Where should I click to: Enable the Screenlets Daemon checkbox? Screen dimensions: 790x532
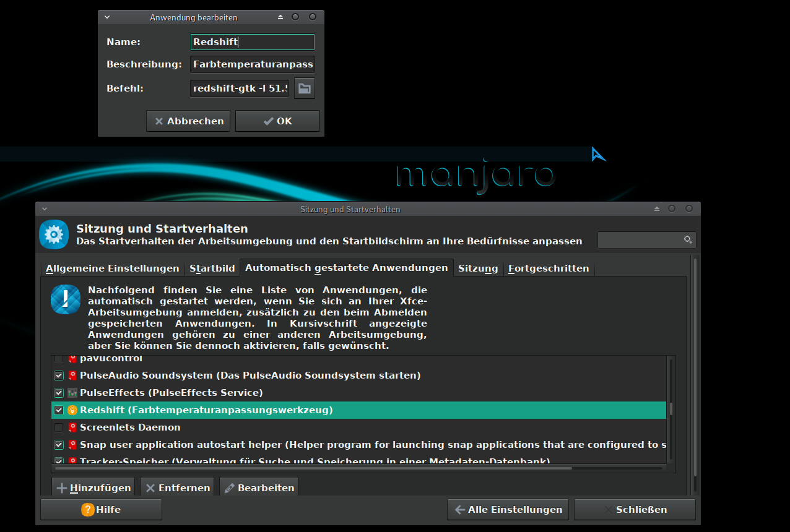point(59,427)
